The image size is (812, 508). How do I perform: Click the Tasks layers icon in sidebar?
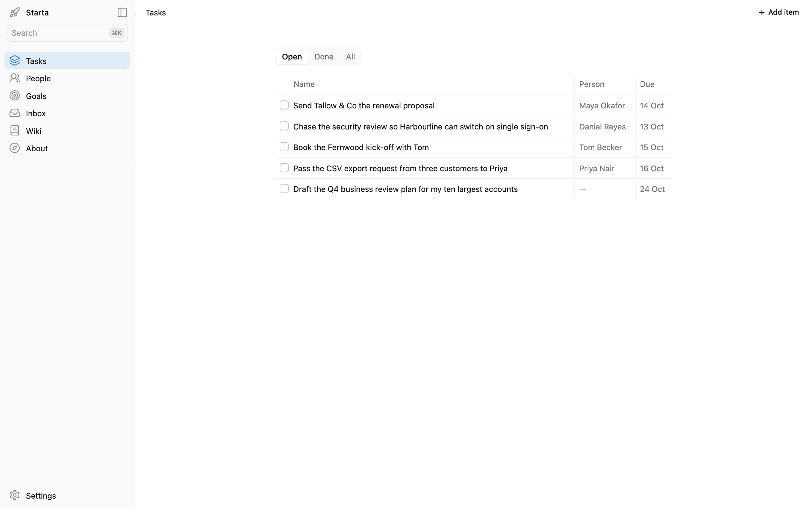(x=15, y=61)
